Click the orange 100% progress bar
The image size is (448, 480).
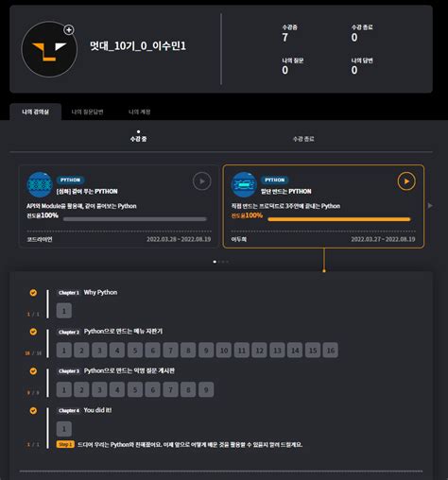coord(339,219)
